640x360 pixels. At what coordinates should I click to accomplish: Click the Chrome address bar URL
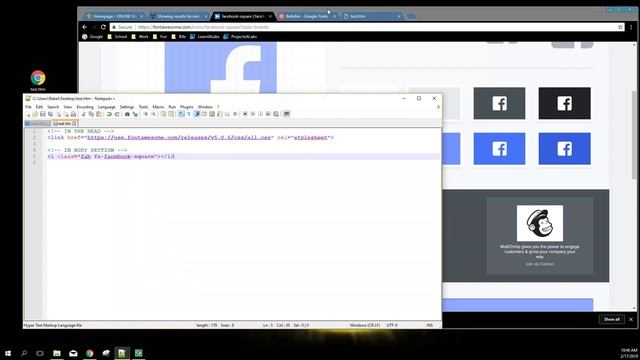tap(203, 27)
